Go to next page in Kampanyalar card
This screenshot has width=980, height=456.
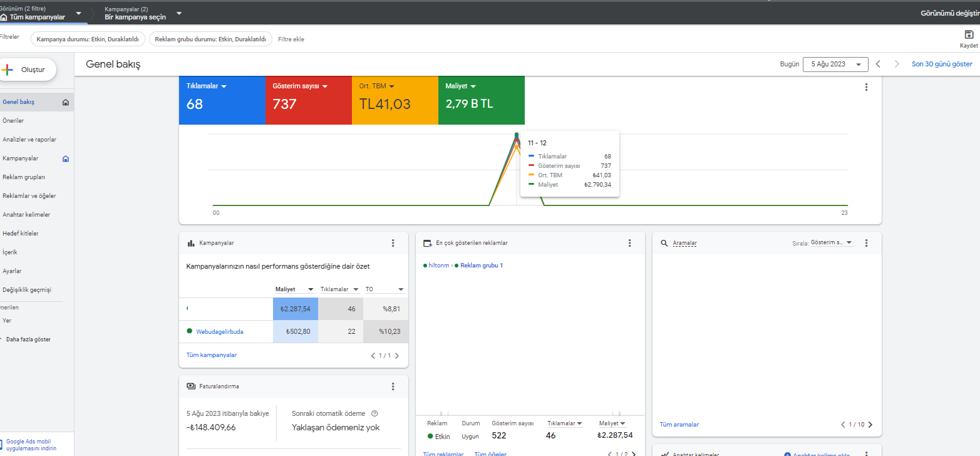[396, 356]
